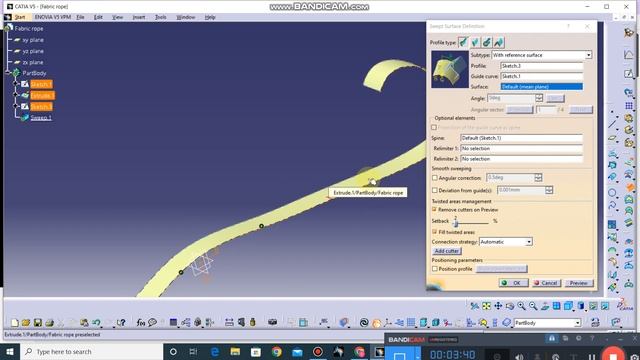Click the New document icon
640x360 pixels.
pos(15,322)
